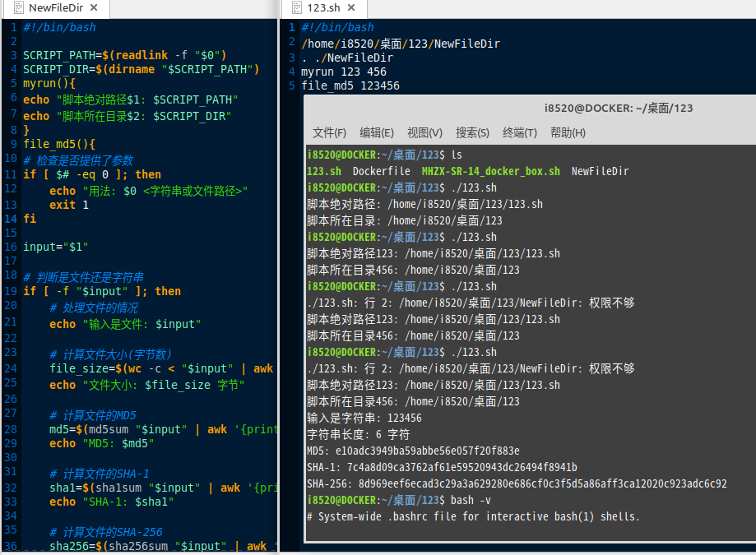Open the terminal 编辑(E) menu
This screenshot has width=756, height=555.
377,132
